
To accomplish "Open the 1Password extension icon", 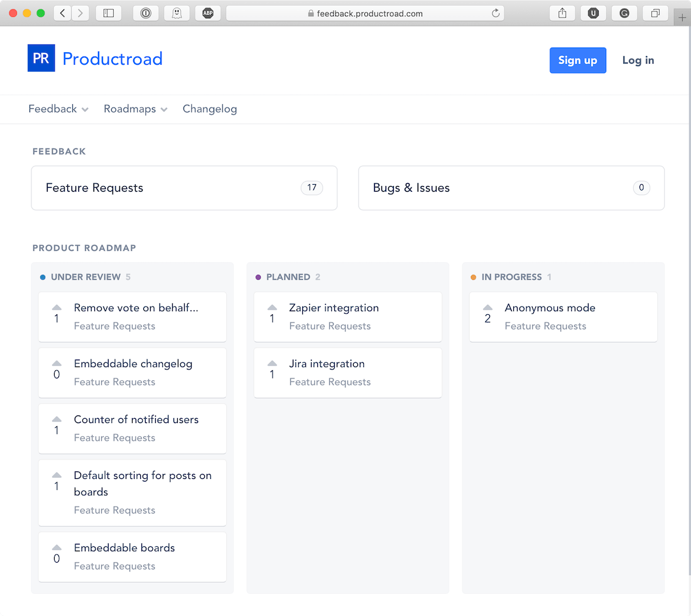I will [146, 13].
